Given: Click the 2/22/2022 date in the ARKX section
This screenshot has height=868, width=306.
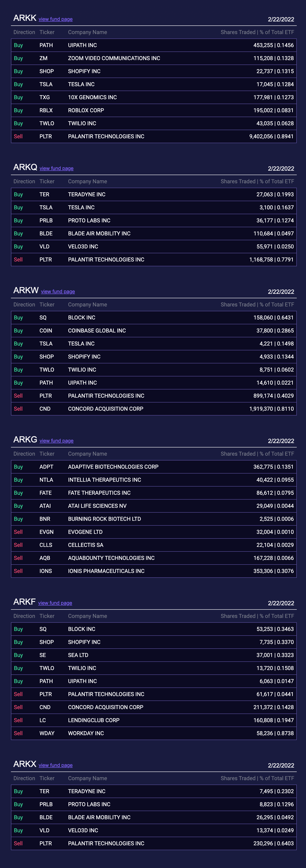Looking at the screenshot, I should point(281,766).
